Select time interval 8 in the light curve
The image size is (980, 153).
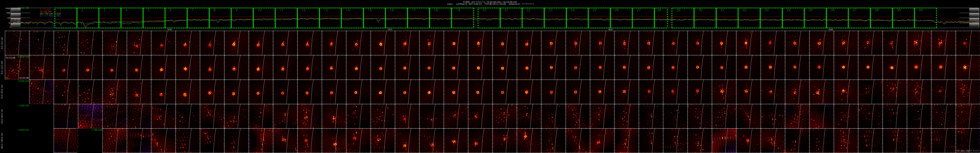pos(220,18)
